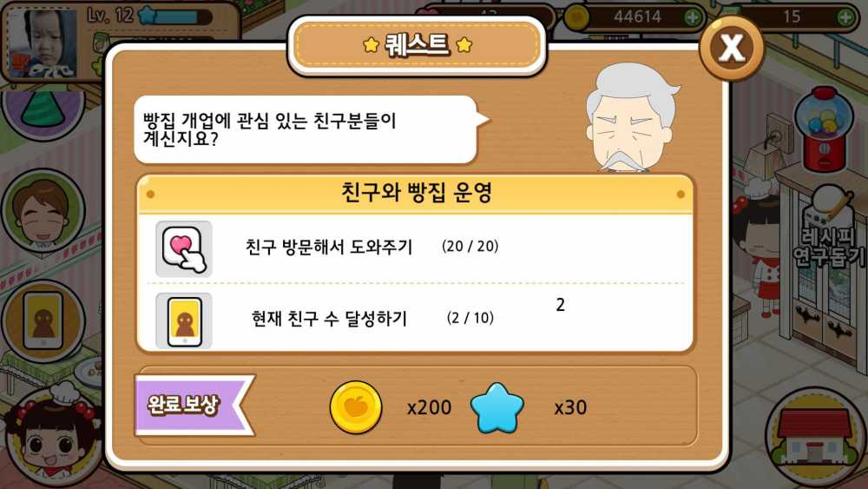Click the level 12 experience bar
Viewport: 868px width, 489px height.
point(175,17)
